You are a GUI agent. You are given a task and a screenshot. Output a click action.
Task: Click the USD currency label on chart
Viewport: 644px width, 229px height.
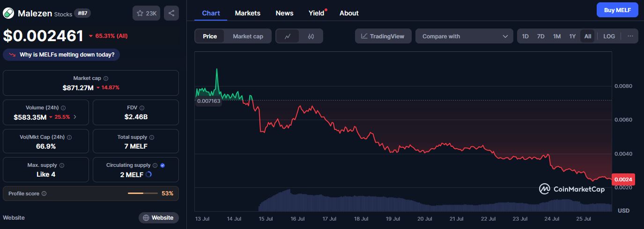tap(623, 211)
